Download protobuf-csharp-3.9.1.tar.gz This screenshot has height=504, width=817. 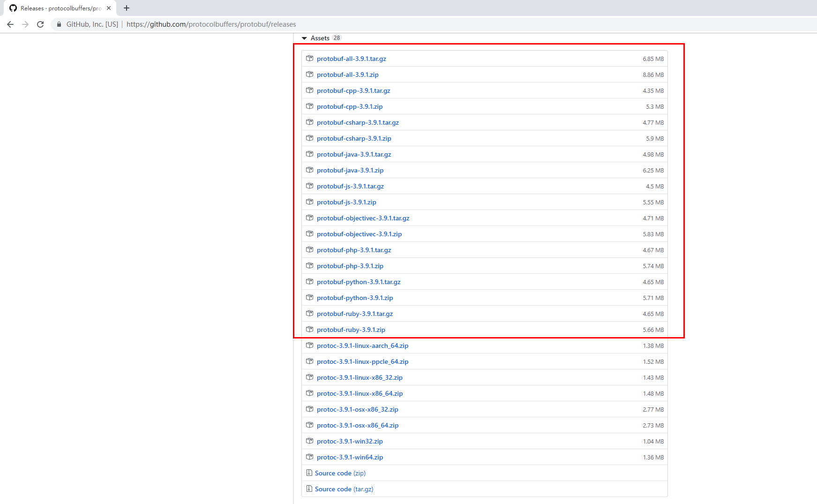[x=358, y=122]
